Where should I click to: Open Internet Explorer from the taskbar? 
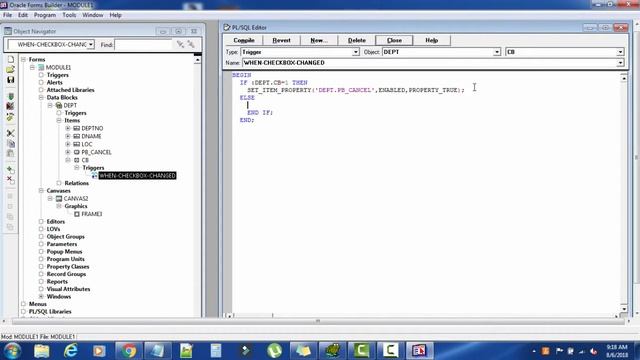coord(71,351)
